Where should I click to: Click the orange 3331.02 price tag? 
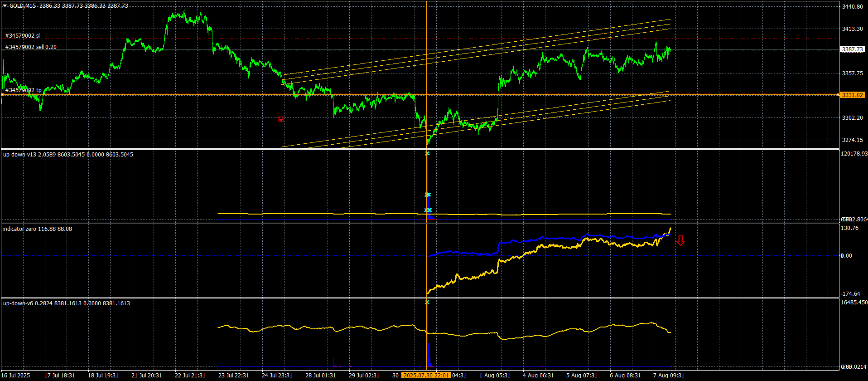852,95
